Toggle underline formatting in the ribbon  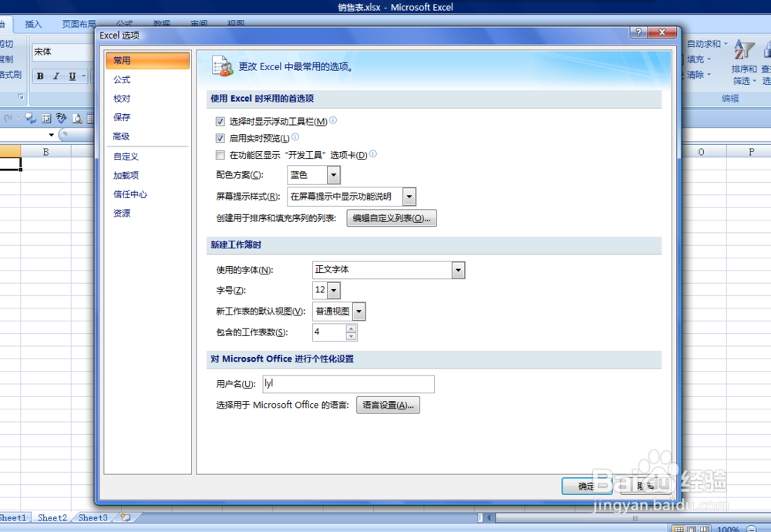coord(72,76)
